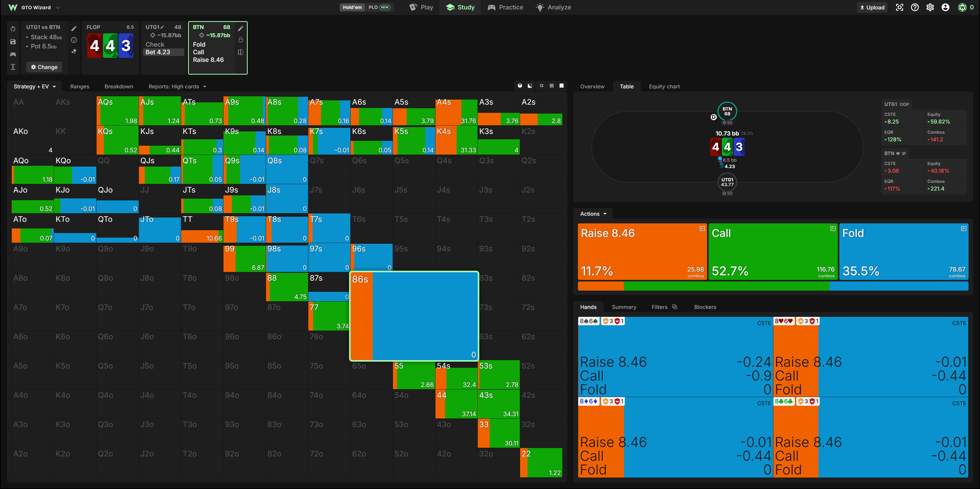Click the compare split icon in BTN panel
The image size is (980, 489).
point(241,52)
